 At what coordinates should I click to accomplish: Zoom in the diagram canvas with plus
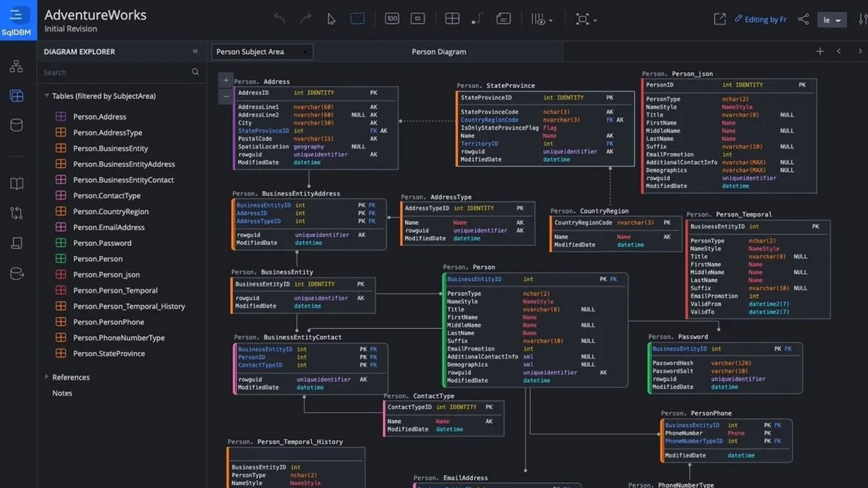226,80
